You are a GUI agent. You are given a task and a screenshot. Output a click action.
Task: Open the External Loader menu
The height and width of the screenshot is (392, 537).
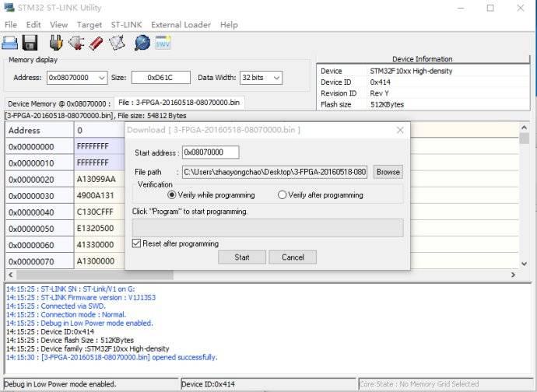pyautogui.click(x=181, y=25)
